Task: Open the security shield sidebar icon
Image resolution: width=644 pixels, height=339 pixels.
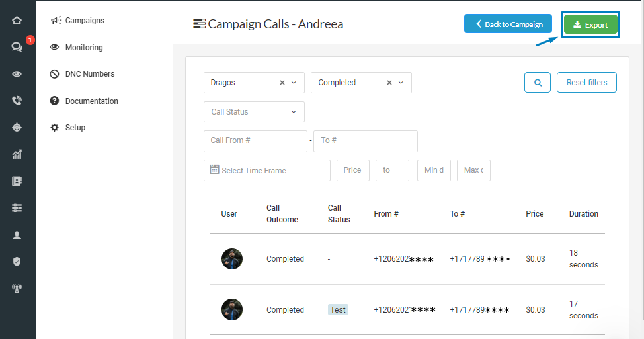Action: pos(17,262)
